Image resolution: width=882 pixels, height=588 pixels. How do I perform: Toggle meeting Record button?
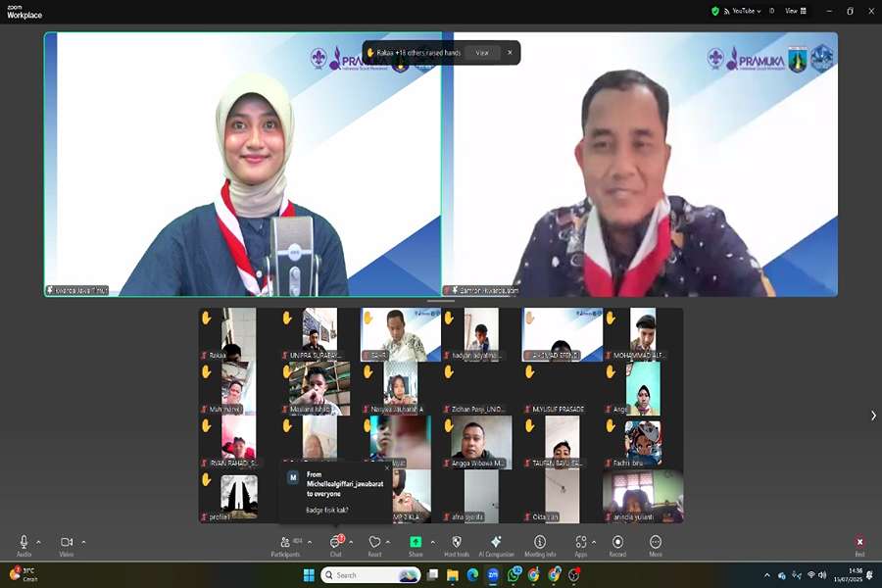[x=617, y=546]
